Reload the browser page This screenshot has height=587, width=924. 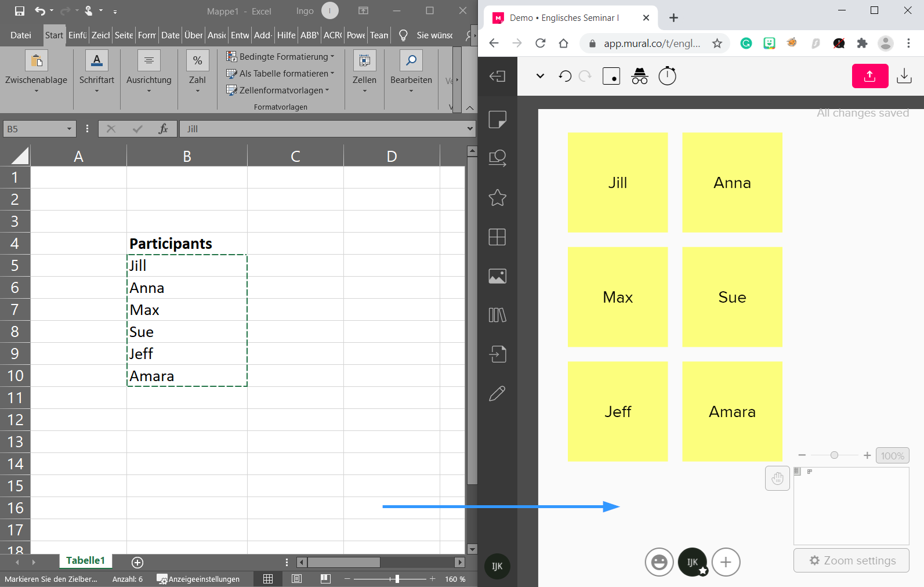[540, 44]
